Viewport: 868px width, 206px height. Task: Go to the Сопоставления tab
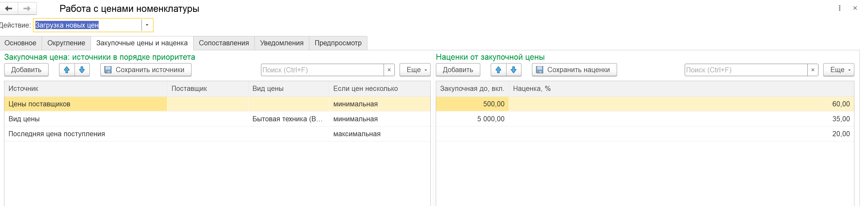224,43
